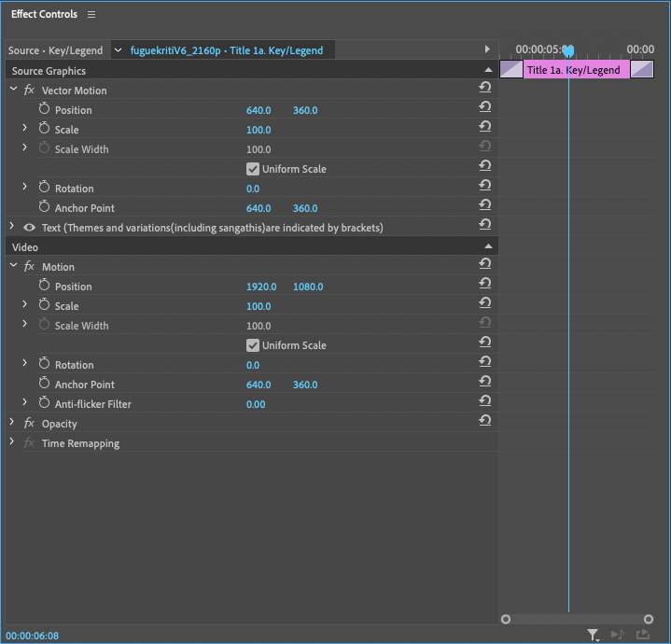Click the export frame icon at bottom right
Image resolution: width=671 pixels, height=644 pixels.
[x=643, y=635]
